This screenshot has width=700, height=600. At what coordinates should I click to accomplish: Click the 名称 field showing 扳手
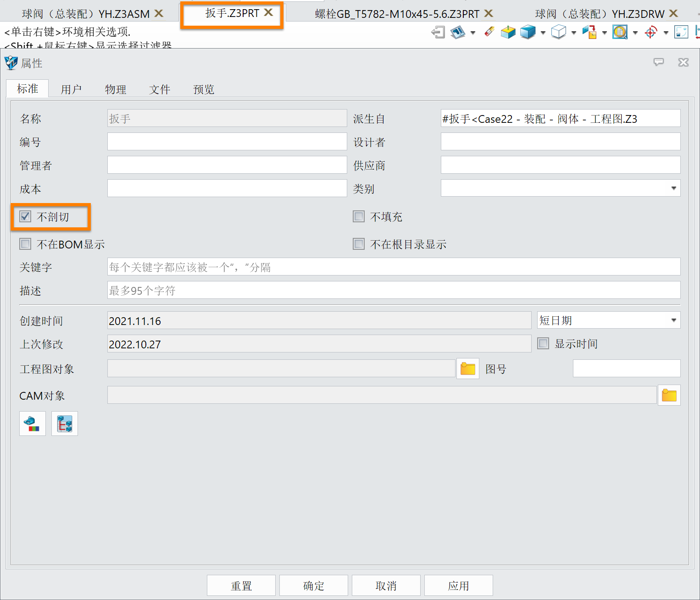point(227,118)
